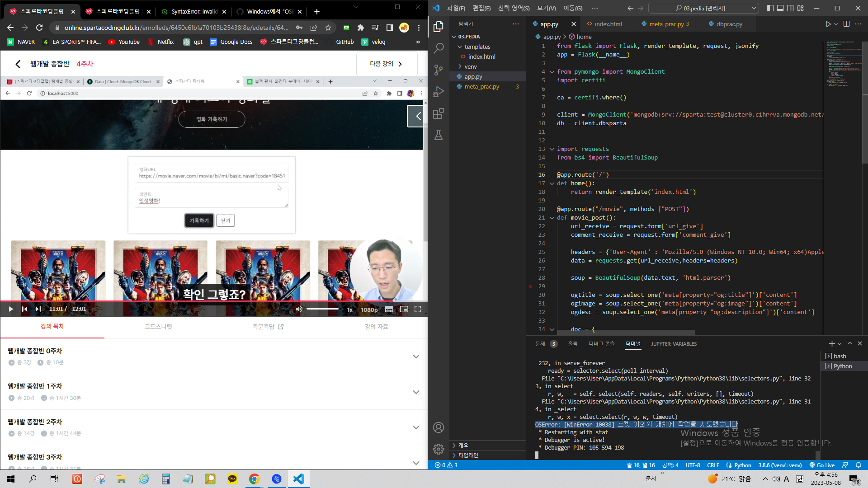The image size is (868, 488).
Task: Select Python terminal in terminal list
Action: coord(844,366)
